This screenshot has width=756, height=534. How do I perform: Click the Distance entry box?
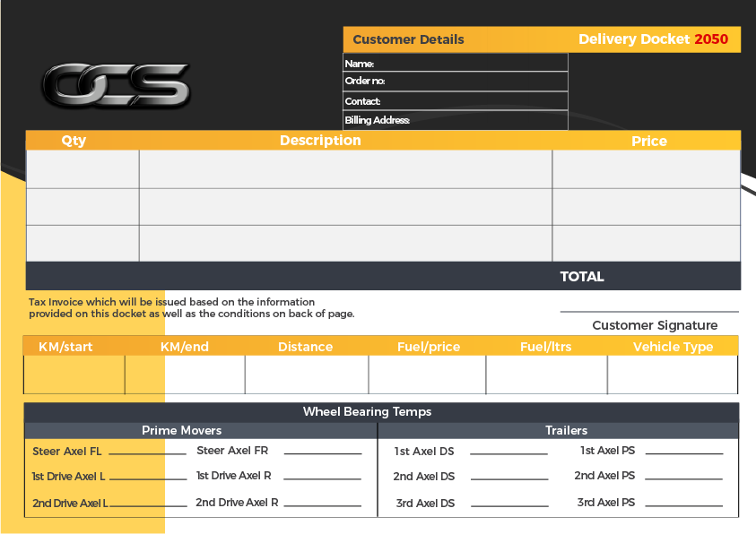click(306, 375)
